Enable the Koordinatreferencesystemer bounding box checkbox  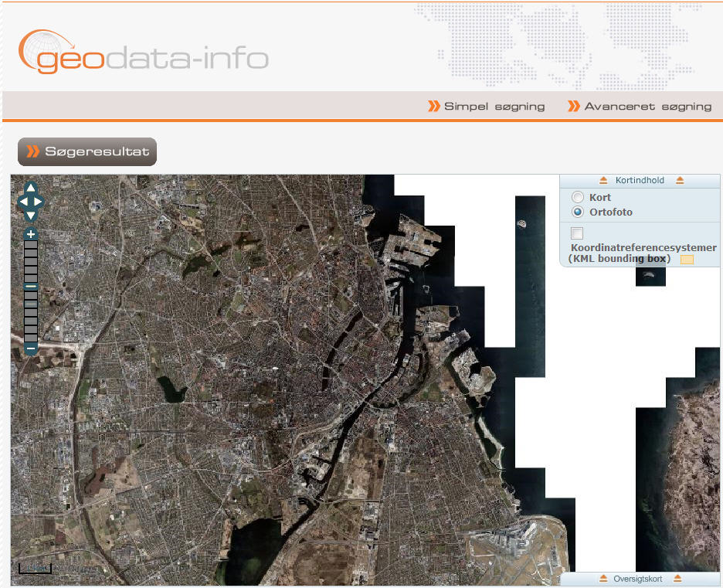tap(577, 233)
